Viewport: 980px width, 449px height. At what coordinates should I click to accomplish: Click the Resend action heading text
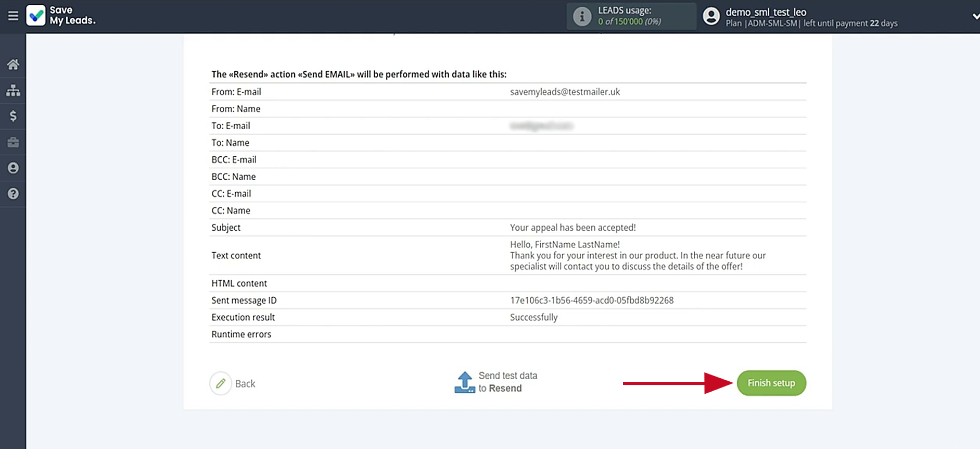[359, 74]
